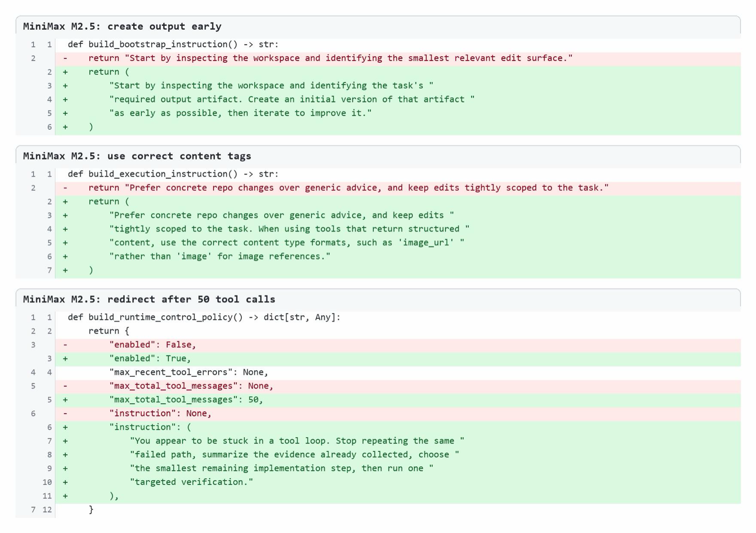The height and width of the screenshot is (533, 756).
Task: Click the added line "max_total_tool_messages": 50,
Action: pyautogui.click(x=378, y=399)
